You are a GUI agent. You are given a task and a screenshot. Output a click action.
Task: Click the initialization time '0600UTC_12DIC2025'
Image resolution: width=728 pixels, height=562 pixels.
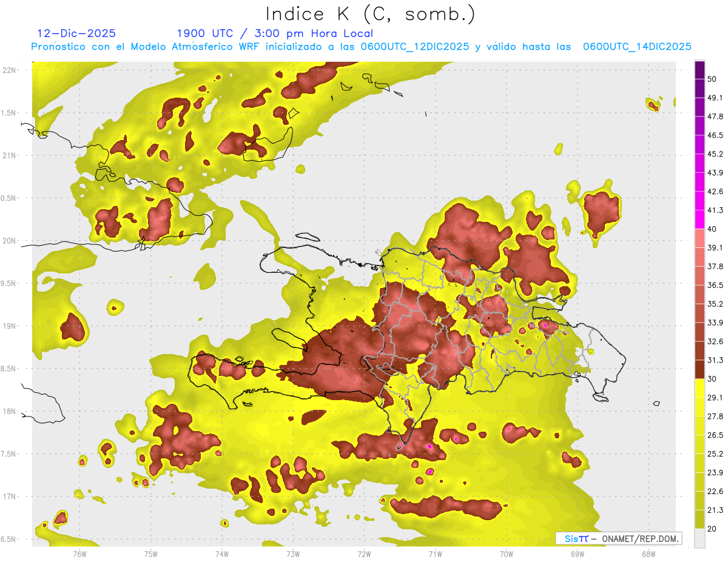tap(415, 46)
